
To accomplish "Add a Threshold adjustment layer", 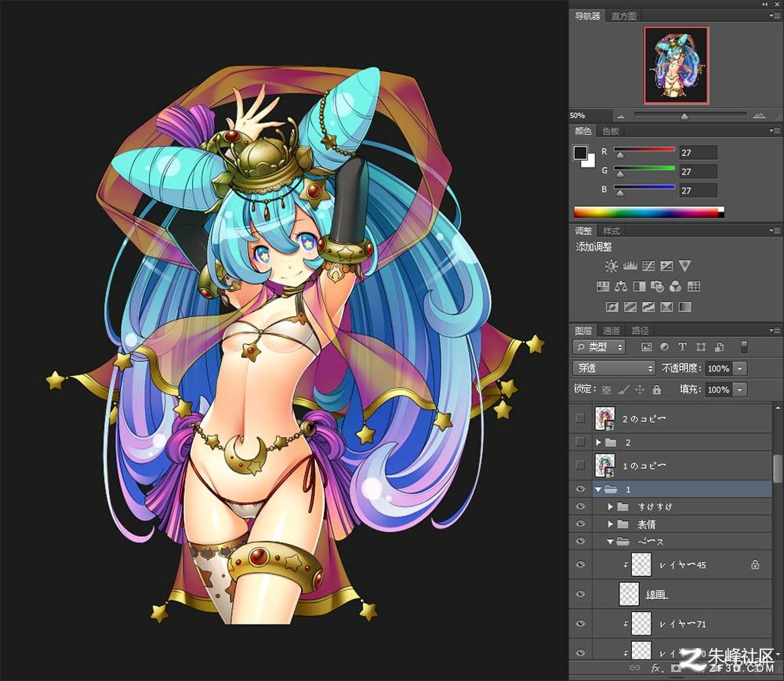I will click(x=648, y=306).
